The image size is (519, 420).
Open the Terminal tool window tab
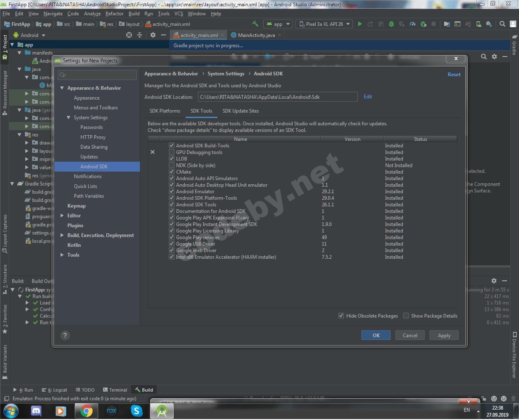(x=115, y=390)
